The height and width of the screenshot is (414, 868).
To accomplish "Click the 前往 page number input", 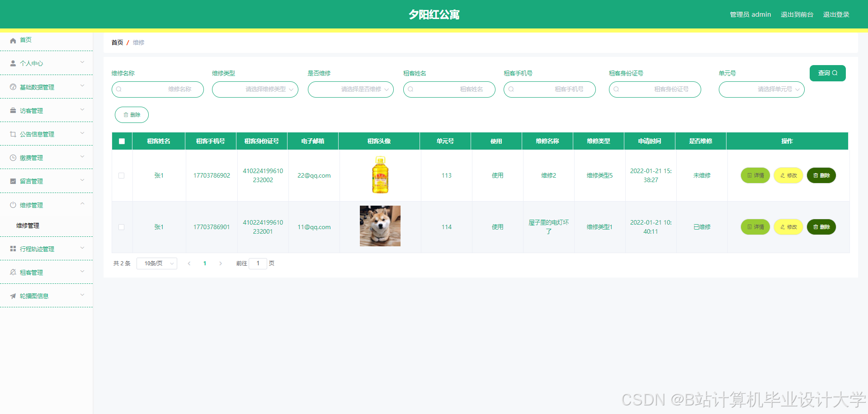I will click(x=258, y=263).
